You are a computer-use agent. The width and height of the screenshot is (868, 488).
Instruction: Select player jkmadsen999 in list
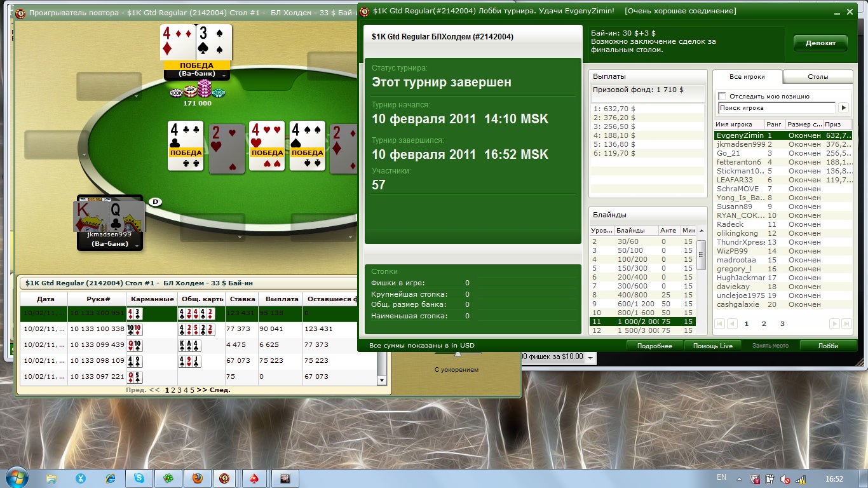coord(783,144)
